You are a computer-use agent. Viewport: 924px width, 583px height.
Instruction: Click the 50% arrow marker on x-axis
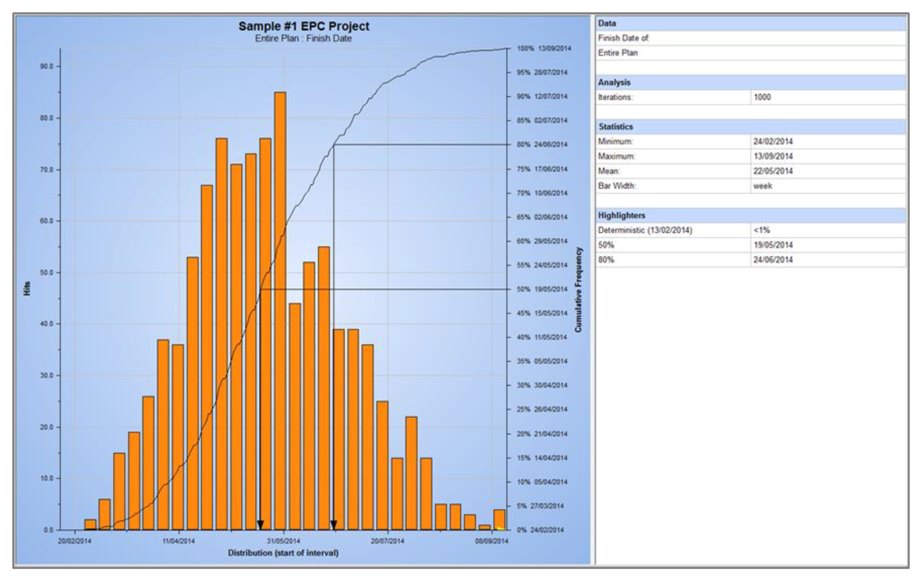pyautogui.click(x=260, y=524)
